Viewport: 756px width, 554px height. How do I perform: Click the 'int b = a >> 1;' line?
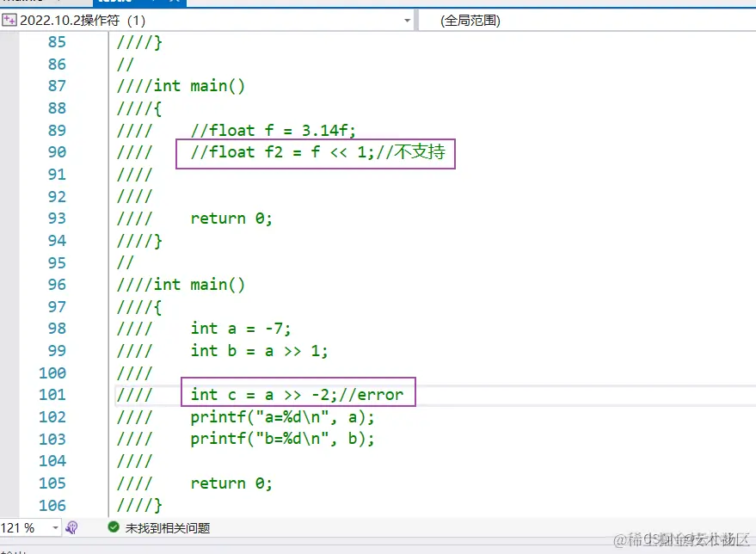259,351
